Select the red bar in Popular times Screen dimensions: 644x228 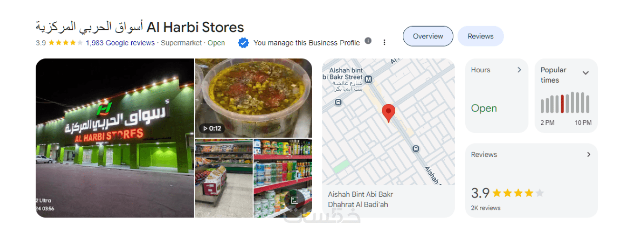[562, 104]
